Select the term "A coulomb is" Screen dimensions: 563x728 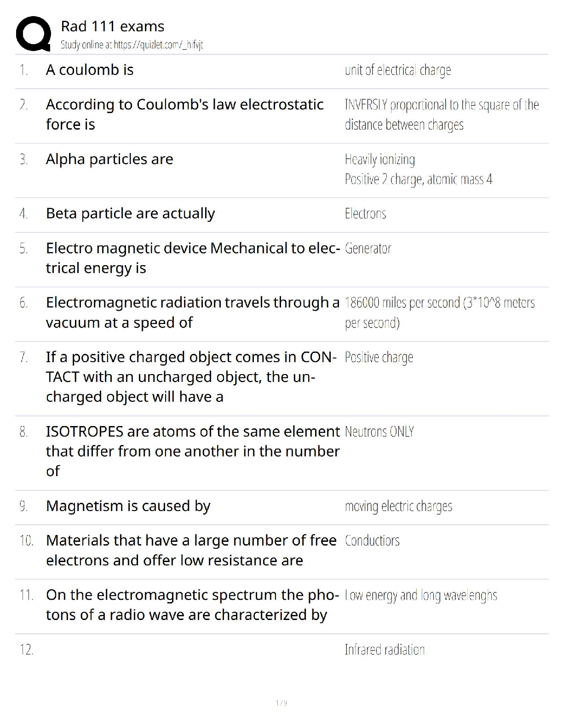90,70
